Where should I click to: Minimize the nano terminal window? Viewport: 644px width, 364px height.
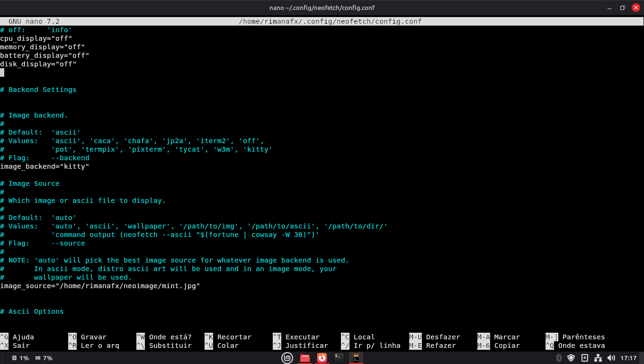coord(609,8)
